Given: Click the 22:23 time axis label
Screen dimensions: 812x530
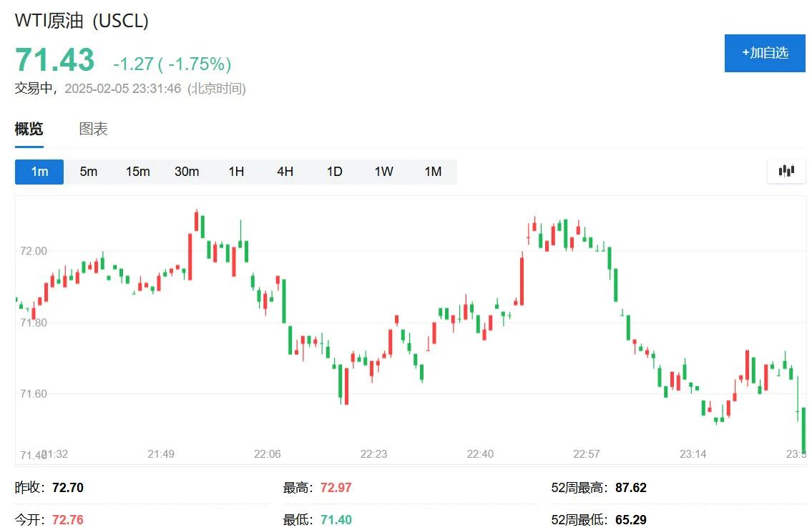Looking at the screenshot, I should coord(373,454).
